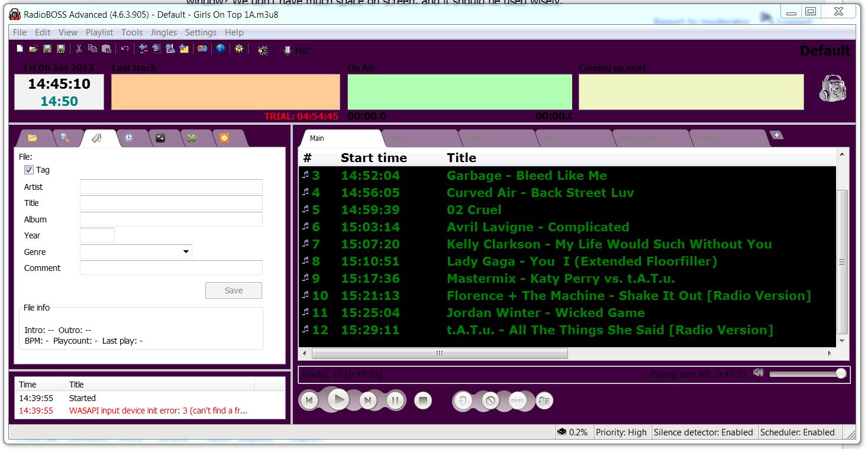Open the Help menu
868x449 pixels.
(x=234, y=33)
